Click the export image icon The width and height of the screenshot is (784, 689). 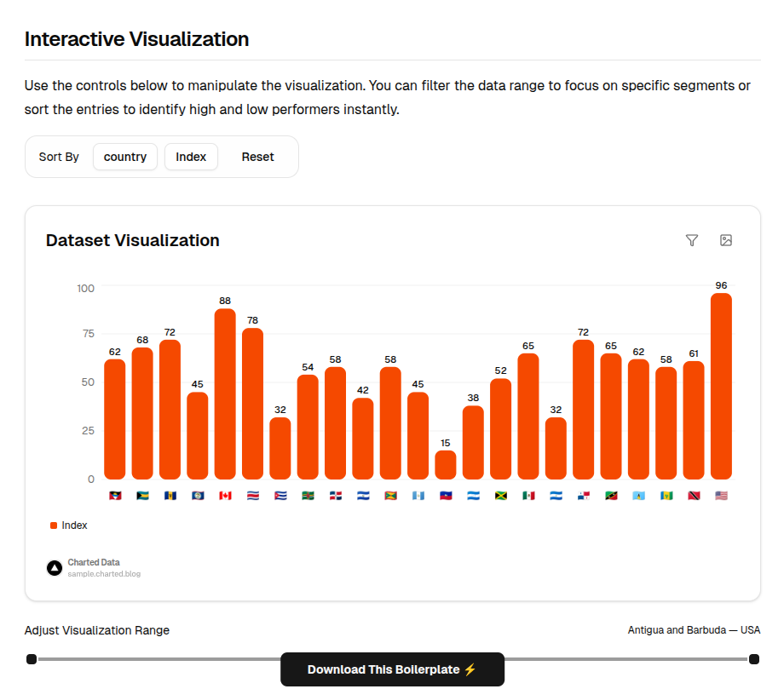point(726,240)
